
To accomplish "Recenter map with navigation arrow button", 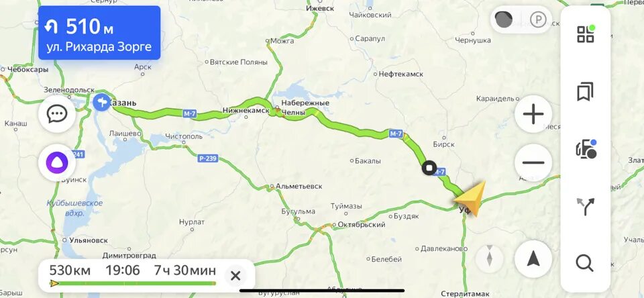I will pos(533,259).
